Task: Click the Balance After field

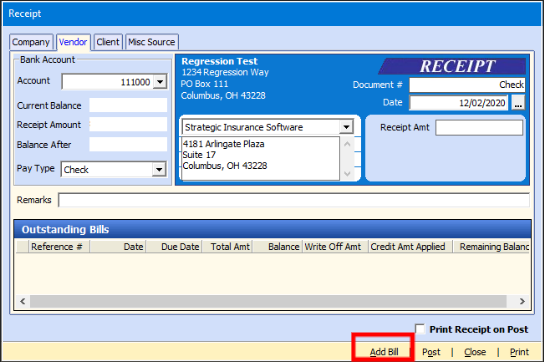Action: click(128, 144)
